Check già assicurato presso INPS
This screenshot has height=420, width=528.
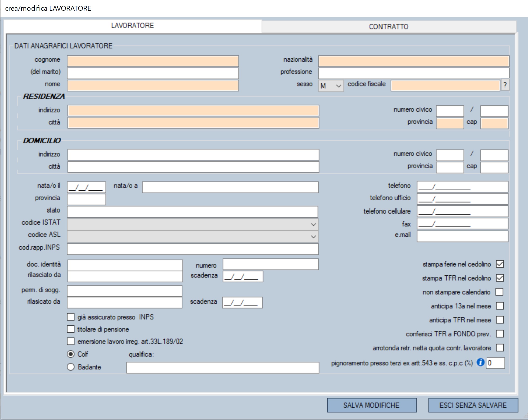[71, 317]
